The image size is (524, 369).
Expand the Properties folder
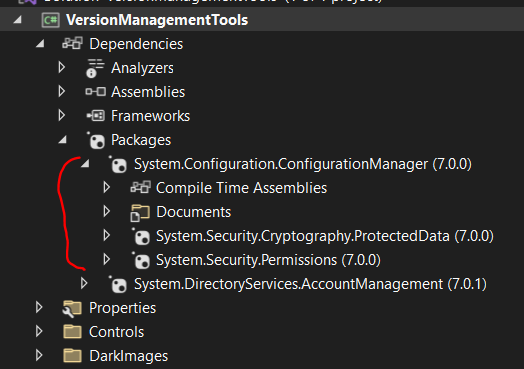click(x=39, y=308)
